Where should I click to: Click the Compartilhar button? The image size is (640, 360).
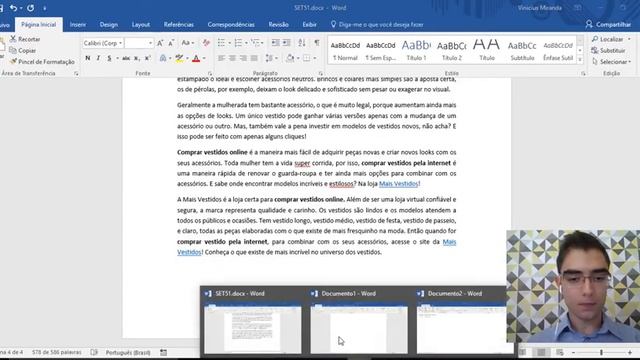(x=608, y=24)
